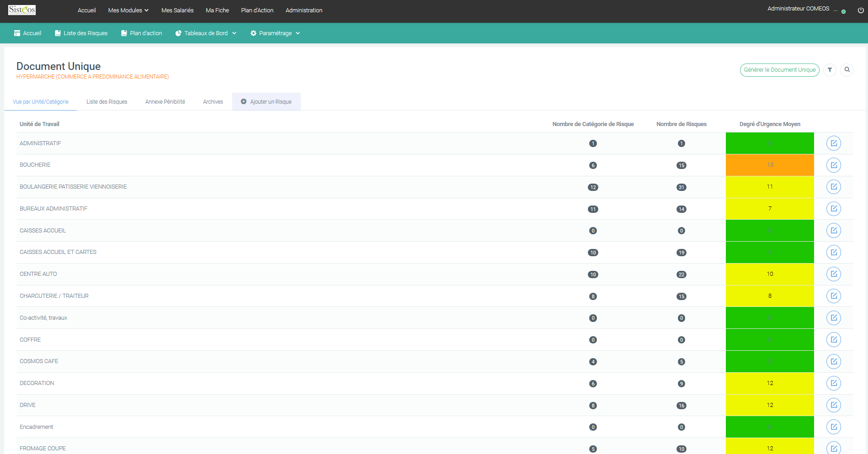Click the COFFRE row label
868x454 pixels.
(x=30, y=340)
